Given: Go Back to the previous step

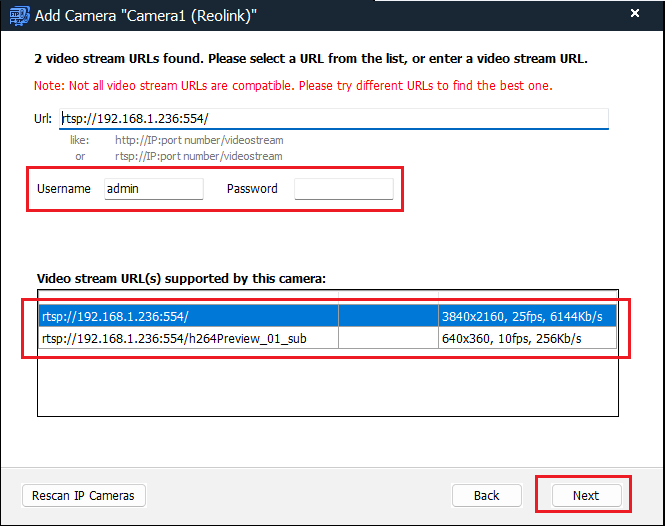Looking at the screenshot, I should 486,495.
